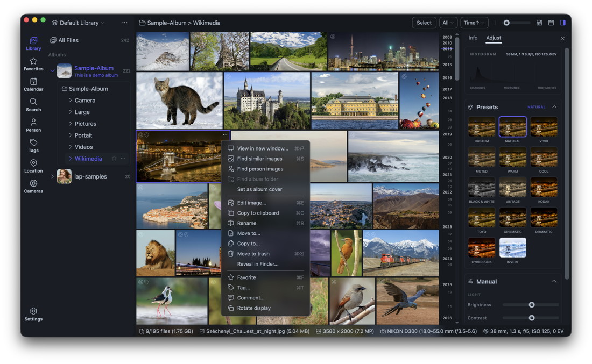
Task: Click the Select button
Action: (424, 23)
